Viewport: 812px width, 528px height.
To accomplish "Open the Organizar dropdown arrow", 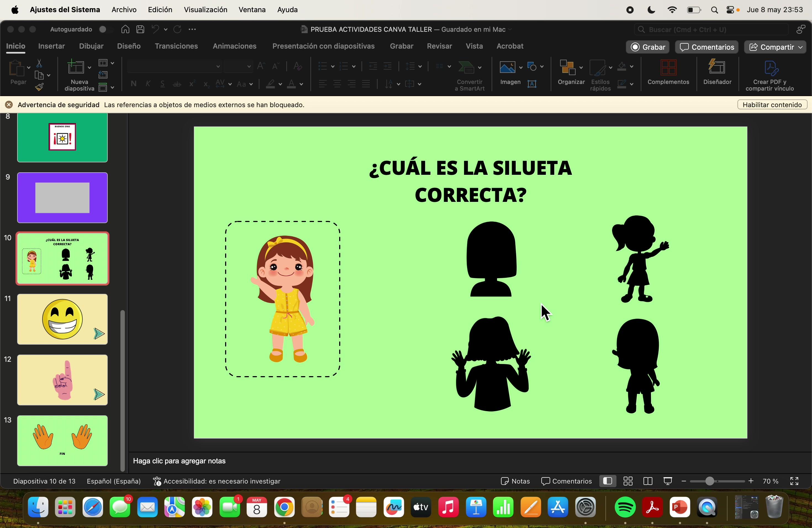I will point(581,67).
